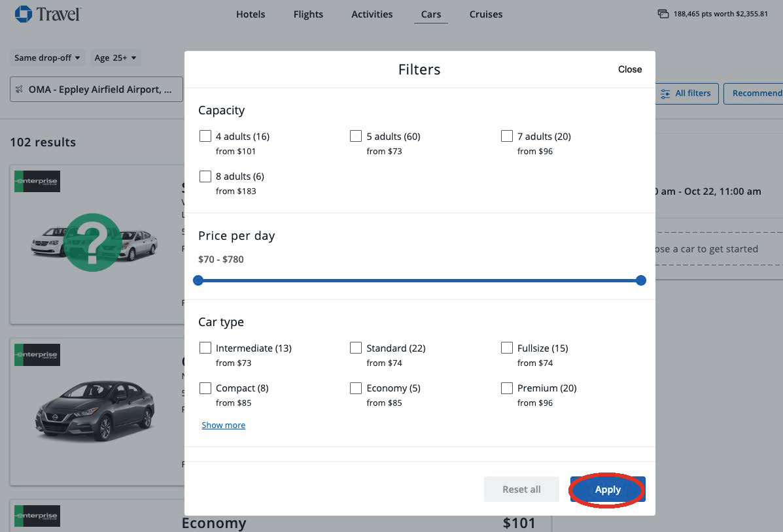The image size is (783, 532).
Task: Click the points balance card icon
Action: pyautogui.click(x=663, y=14)
